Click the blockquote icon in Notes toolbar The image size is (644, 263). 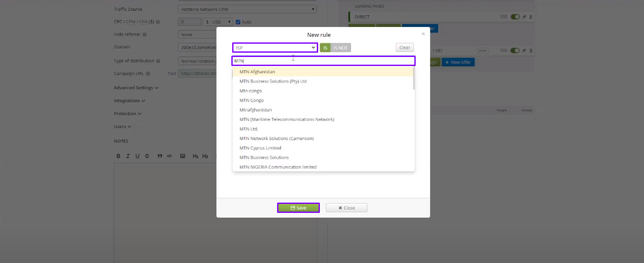160,156
